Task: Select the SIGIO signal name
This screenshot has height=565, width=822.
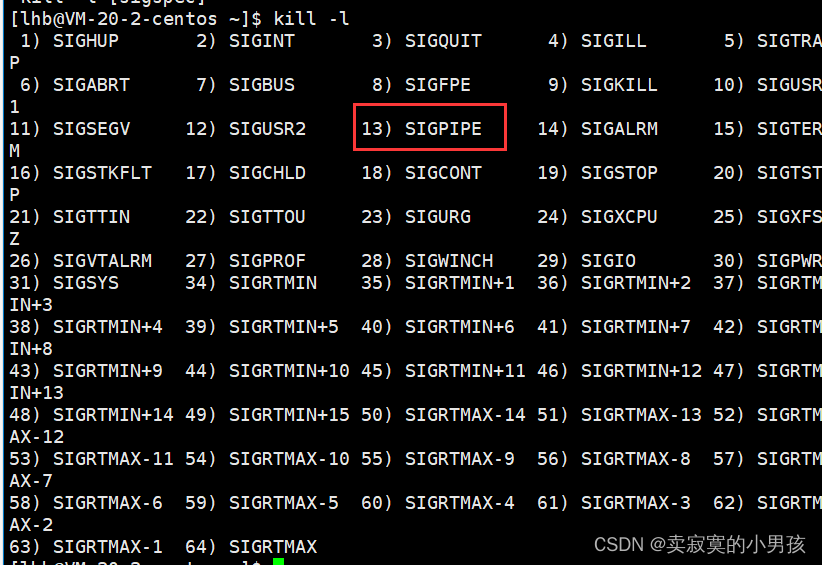Action: coord(608,261)
